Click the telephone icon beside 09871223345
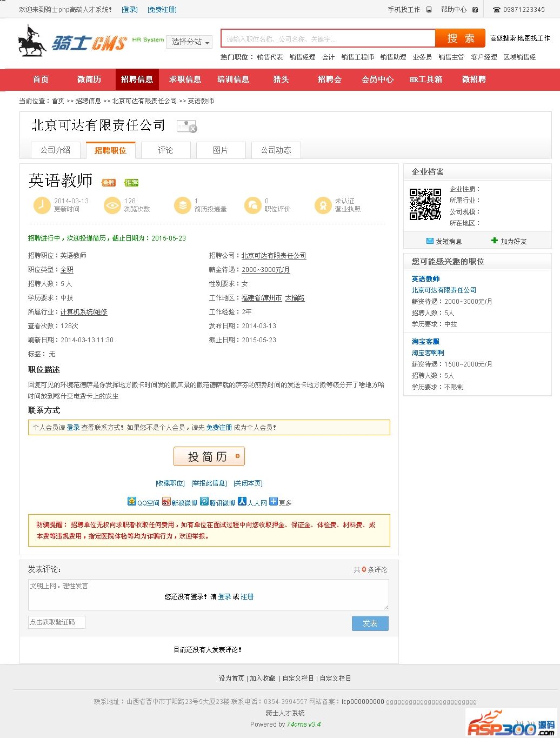The height and width of the screenshot is (738, 560). (x=497, y=10)
